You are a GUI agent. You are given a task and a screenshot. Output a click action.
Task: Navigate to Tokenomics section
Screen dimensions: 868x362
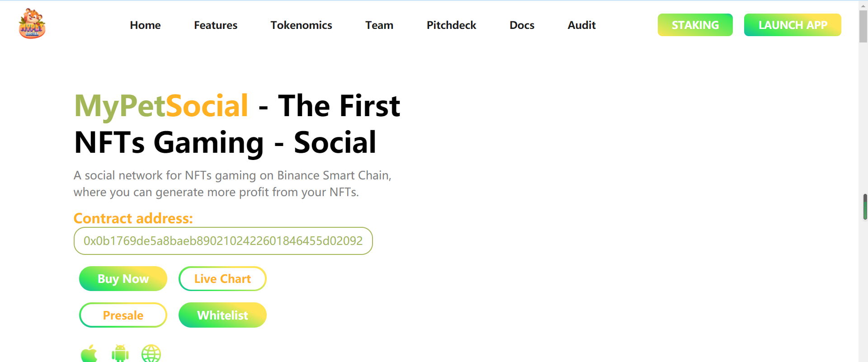301,25
